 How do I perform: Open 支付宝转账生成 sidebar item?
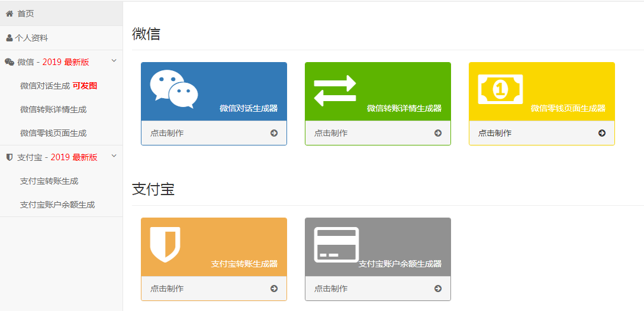coord(61,181)
